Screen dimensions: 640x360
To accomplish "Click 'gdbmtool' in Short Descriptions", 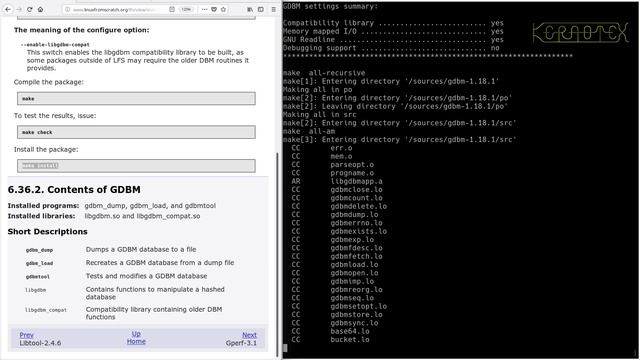I will pyautogui.click(x=38, y=277).
